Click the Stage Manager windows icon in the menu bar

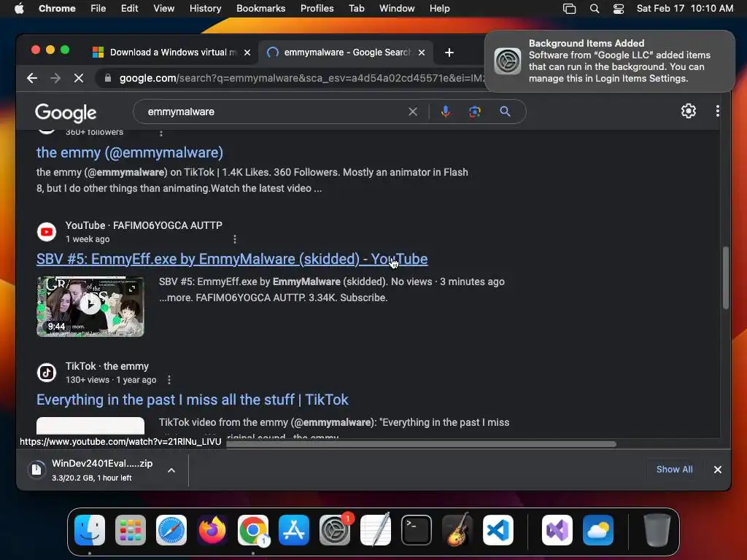point(569,9)
